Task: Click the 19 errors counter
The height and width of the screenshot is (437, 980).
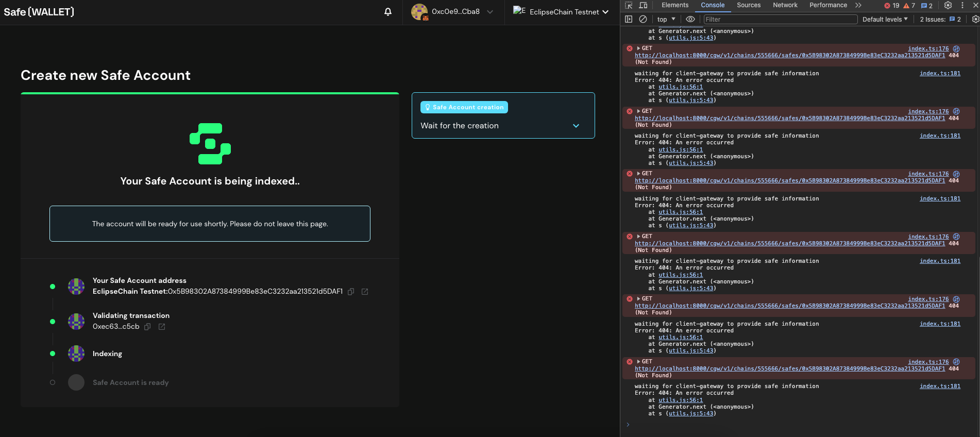Action: 892,6
